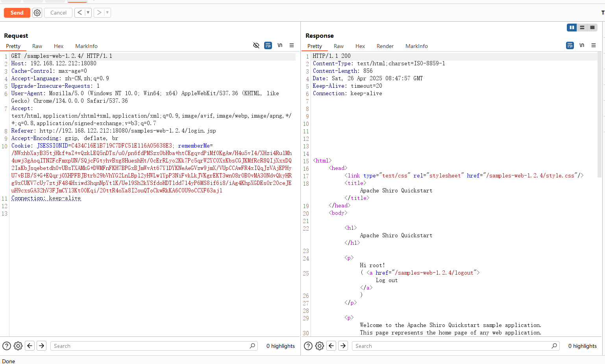Switch to the Request Hex tab
Screen dimensions: 605x364
click(x=59, y=46)
